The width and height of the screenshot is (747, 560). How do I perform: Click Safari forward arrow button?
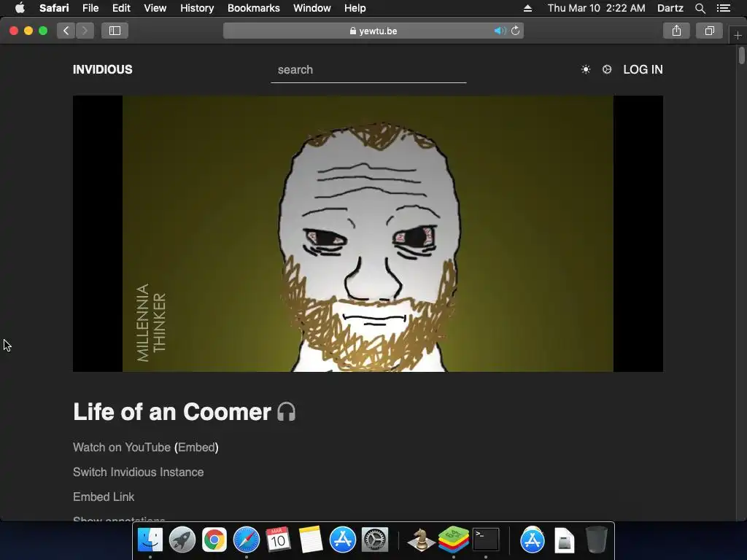pos(85,31)
